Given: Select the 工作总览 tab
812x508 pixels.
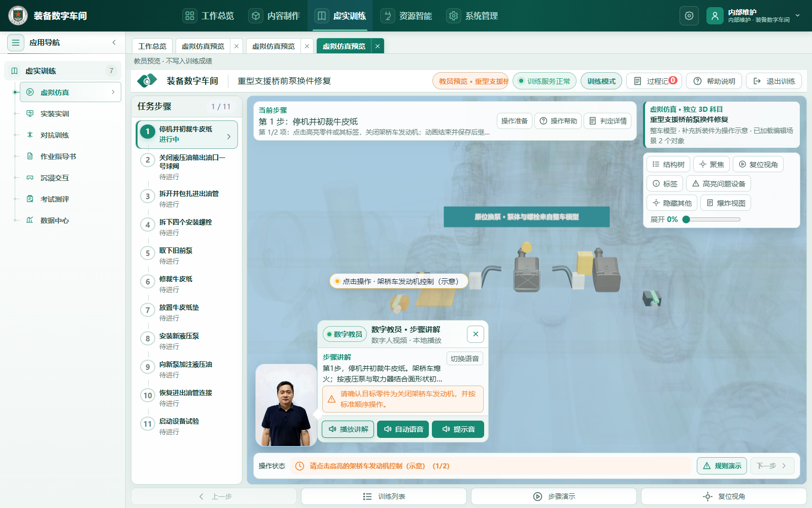Looking at the screenshot, I should 152,46.
